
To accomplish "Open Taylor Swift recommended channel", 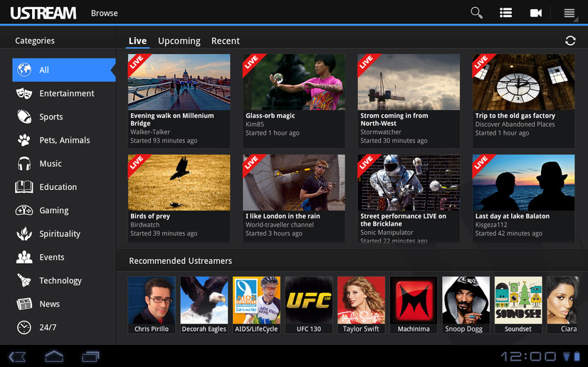I will coord(361,305).
